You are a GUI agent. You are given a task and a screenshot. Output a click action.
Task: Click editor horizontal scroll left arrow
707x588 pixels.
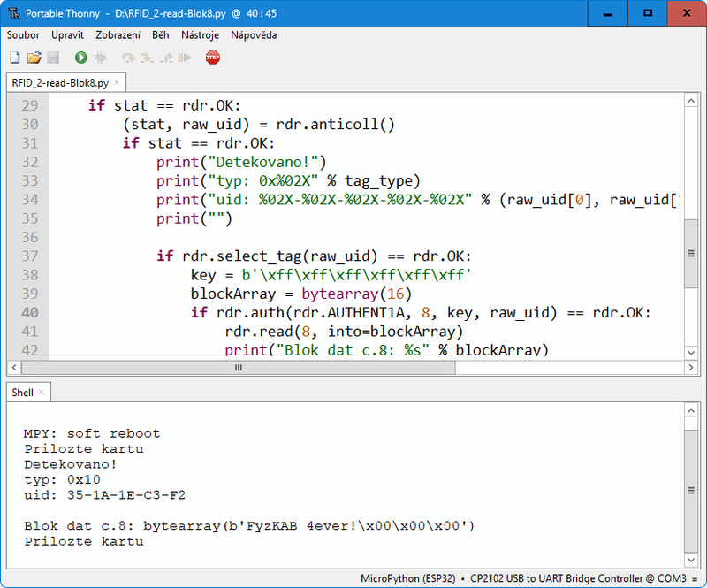pos(14,368)
